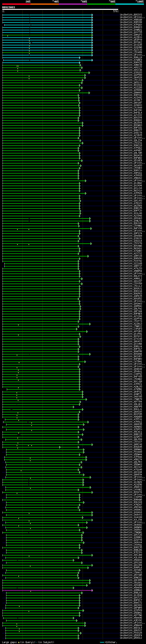Open the UniRef100_Q9M1P3 hit label
146x644 pixels.
pyautogui.click(x=131, y=35)
